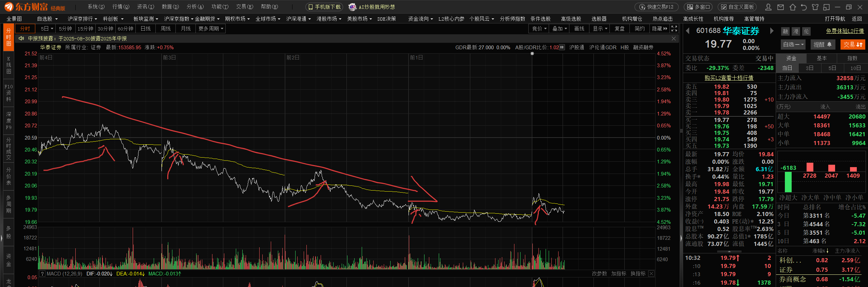The image size is (868, 287).
Task: Open 多周期 sidebar item
Action: point(8,204)
